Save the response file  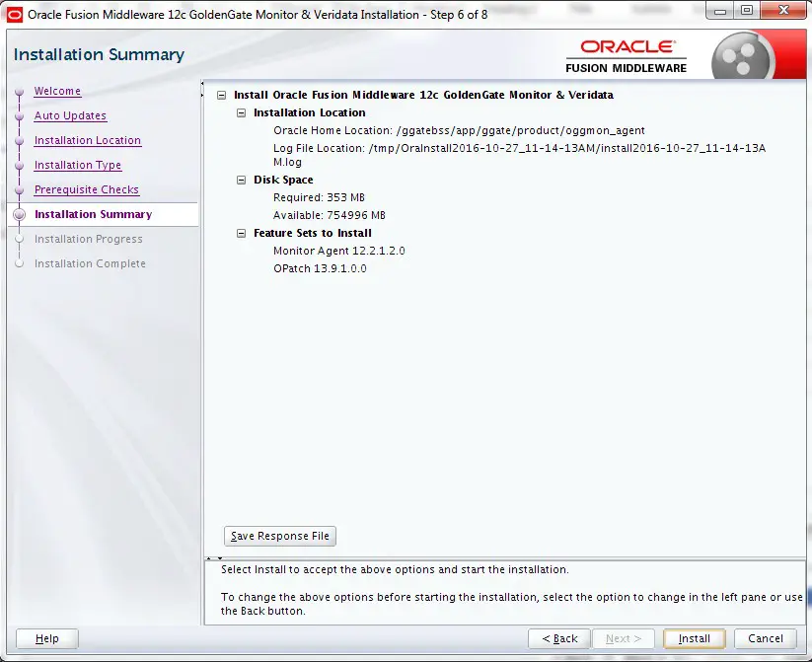click(x=280, y=536)
